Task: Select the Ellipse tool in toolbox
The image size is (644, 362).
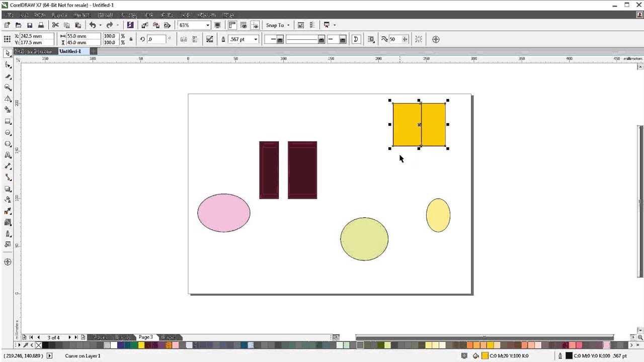Action: [x=8, y=133]
